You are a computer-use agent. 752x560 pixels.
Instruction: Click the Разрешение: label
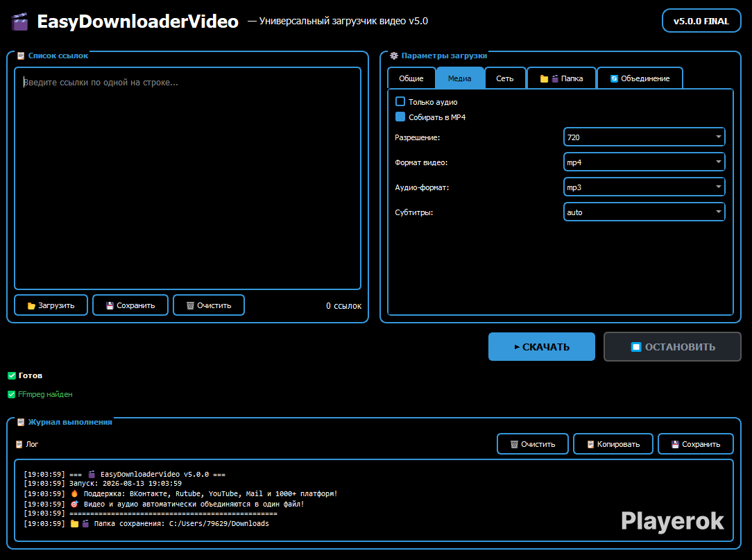pos(417,137)
